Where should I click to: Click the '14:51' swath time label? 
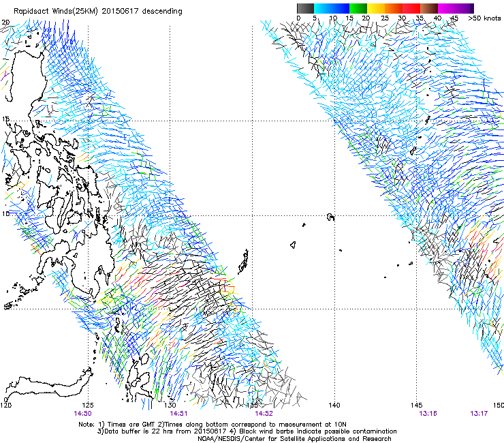click(178, 414)
